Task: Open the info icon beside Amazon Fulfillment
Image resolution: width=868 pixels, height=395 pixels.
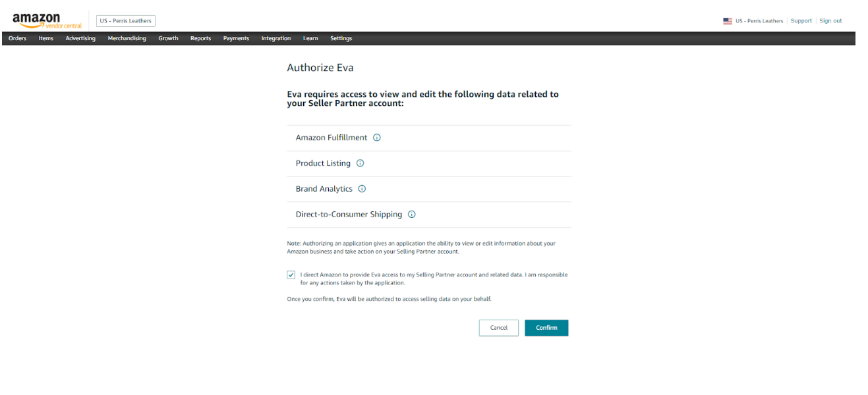Action: tap(376, 137)
